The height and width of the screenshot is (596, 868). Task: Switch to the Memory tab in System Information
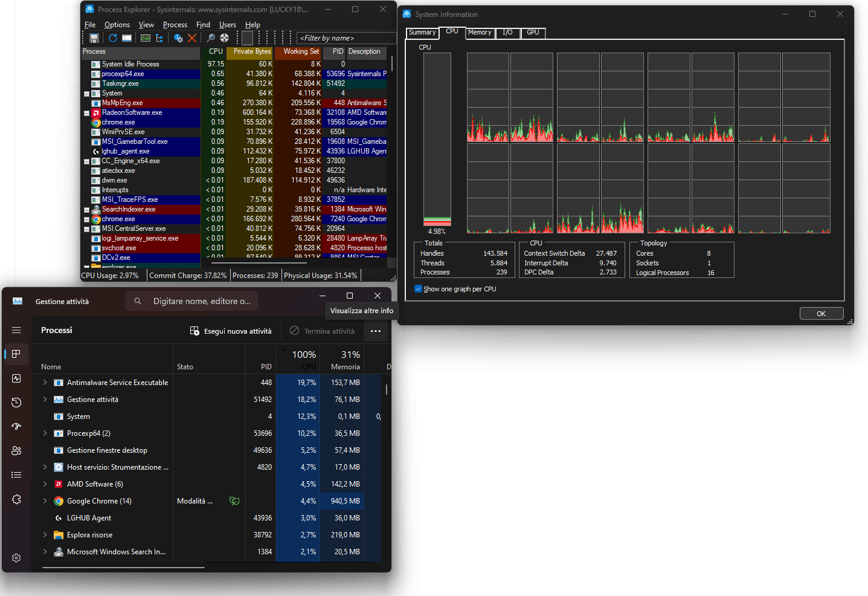click(x=480, y=33)
